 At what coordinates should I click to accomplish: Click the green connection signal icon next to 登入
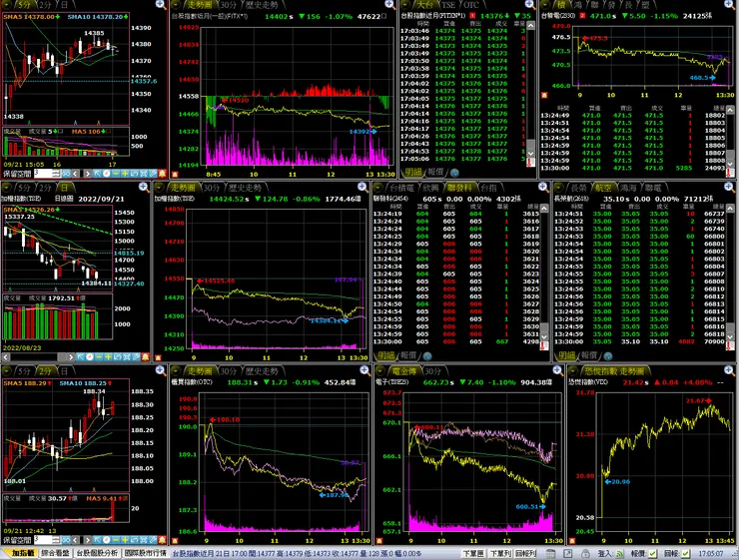pos(619,554)
